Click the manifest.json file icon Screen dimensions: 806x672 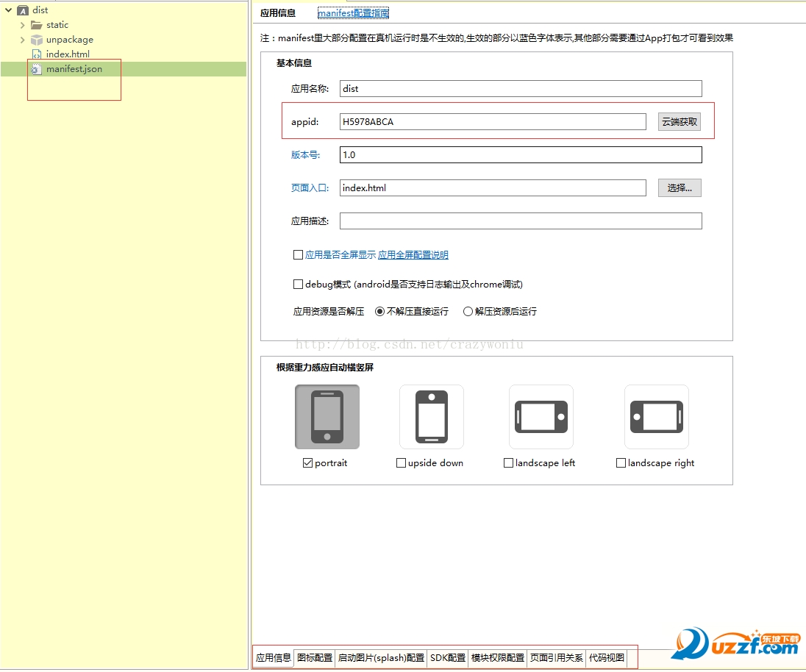(36, 69)
